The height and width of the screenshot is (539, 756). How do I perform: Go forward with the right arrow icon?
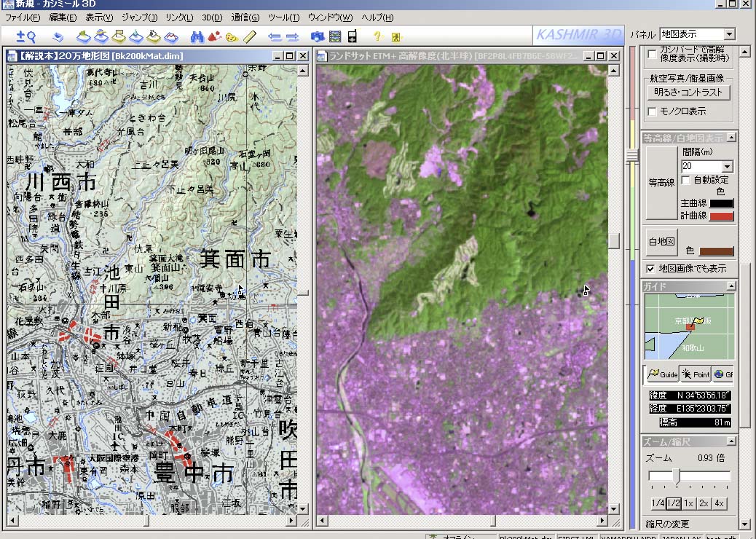tap(292, 36)
